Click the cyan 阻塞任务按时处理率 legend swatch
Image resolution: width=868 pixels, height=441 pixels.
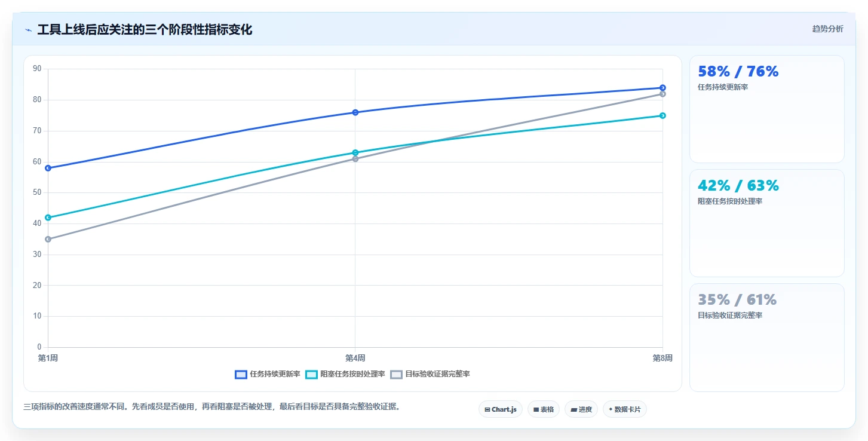click(311, 374)
